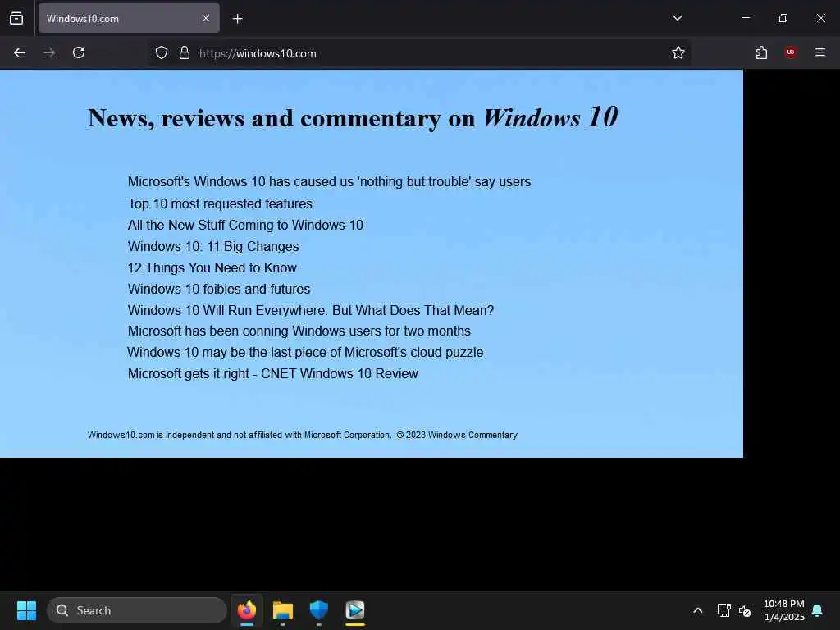Switch to Firefox in the taskbar
This screenshot has width=840, height=630.
(x=246, y=610)
